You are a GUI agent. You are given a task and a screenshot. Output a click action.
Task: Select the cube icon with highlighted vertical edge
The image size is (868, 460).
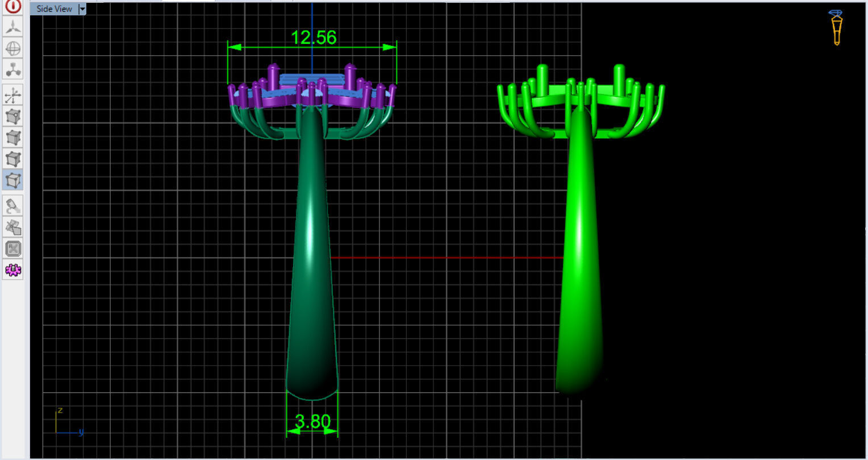(13, 138)
